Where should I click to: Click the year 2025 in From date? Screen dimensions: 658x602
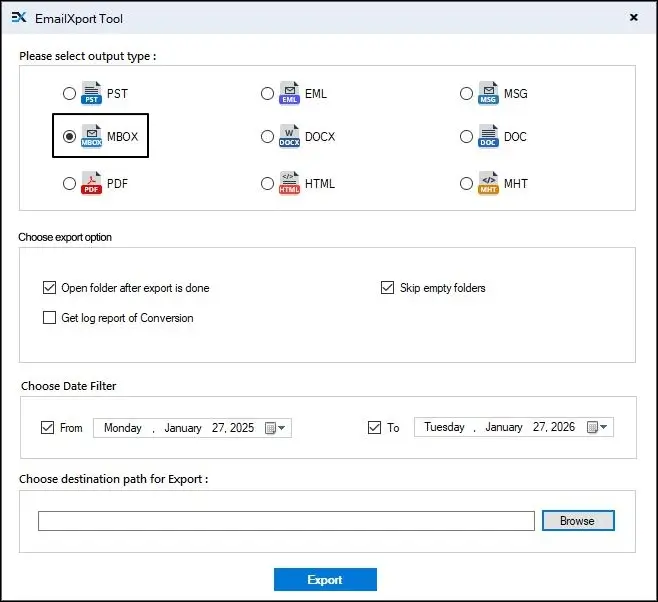point(242,428)
